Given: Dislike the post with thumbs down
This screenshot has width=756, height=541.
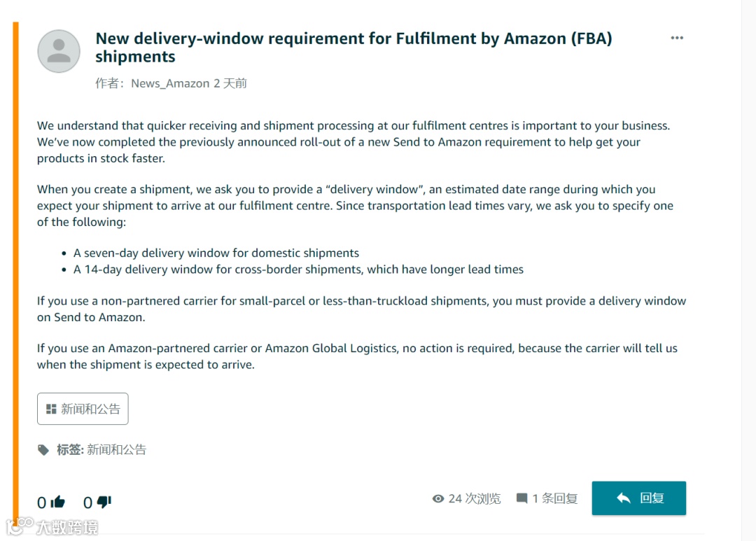Looking at the screenshot, I should (104, 502).
